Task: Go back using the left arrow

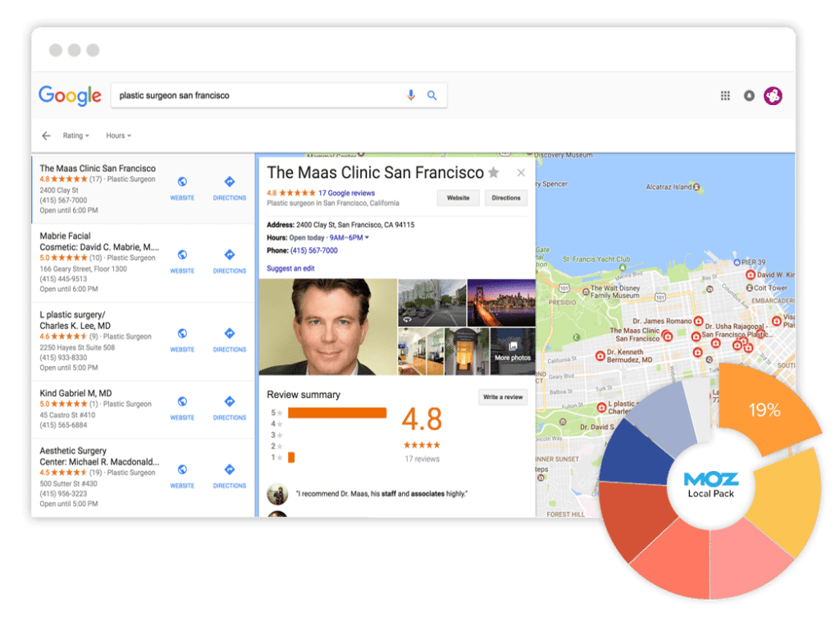Action: click(46, 135)
